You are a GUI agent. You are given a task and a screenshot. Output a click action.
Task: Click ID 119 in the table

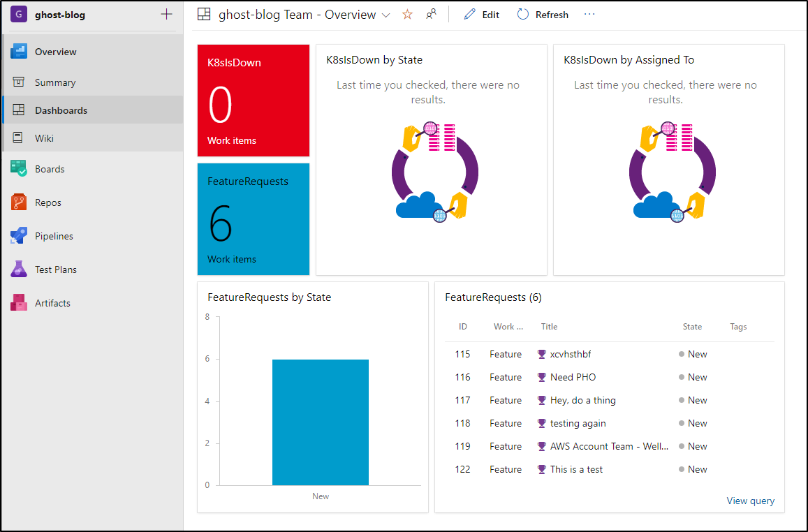click(463, 447)
